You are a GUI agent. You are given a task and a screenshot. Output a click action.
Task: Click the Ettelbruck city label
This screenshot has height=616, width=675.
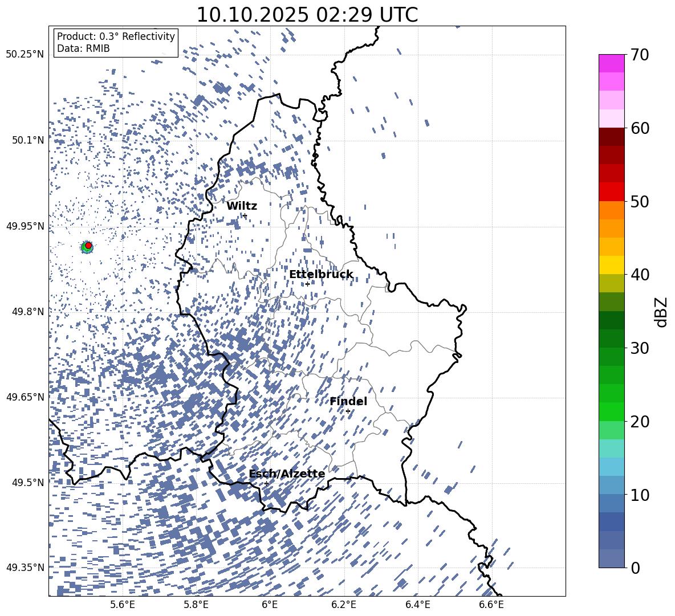coord(321,275)
